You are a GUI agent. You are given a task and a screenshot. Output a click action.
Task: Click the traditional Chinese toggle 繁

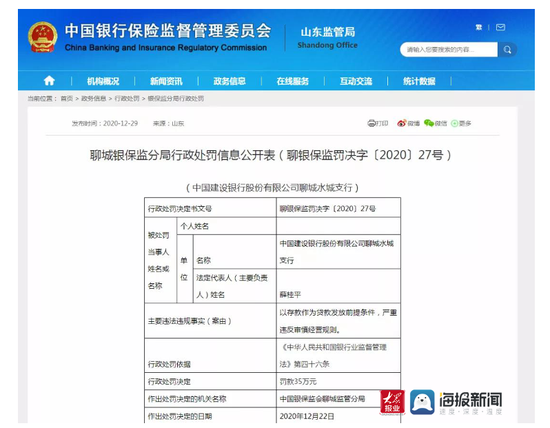[x=479, y=27]
